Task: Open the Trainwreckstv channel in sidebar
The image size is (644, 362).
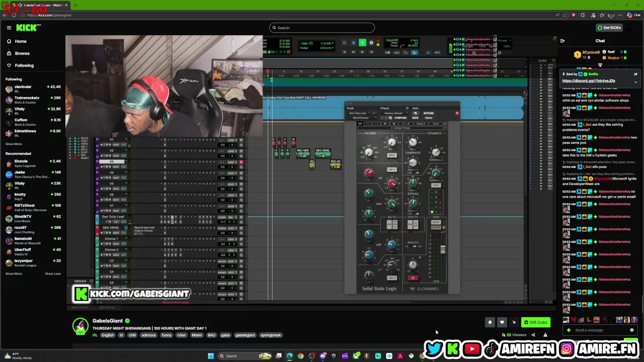Action: [33, 100]
